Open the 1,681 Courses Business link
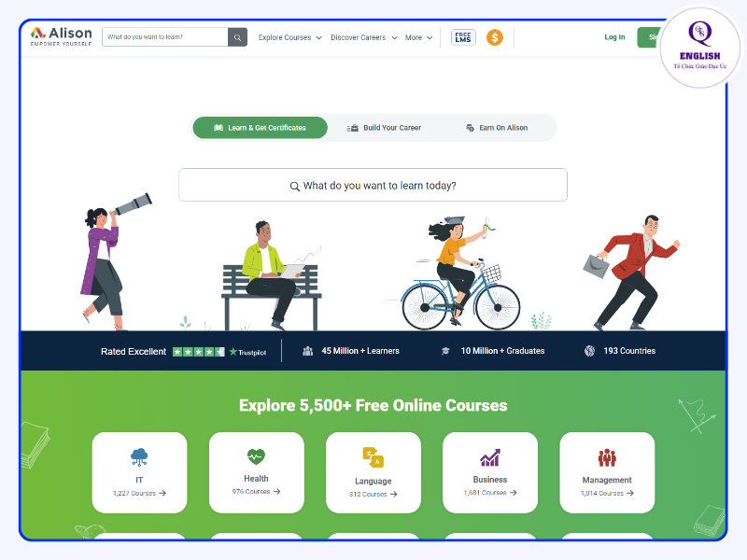Viewport: 747px width, 560px height. pyautogui.click(x=490, y=493)
